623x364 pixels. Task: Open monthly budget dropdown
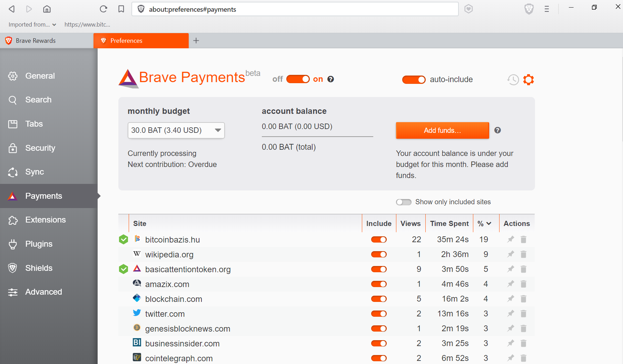tap(176, 130)
